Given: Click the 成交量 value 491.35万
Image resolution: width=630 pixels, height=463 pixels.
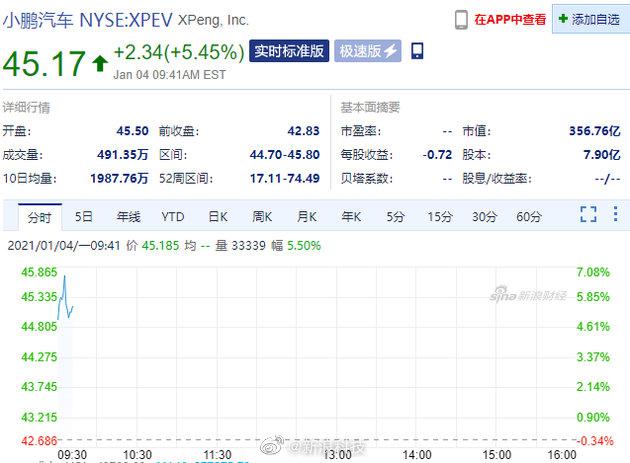Looking at the screenshot, I should [x=123, y=155].
